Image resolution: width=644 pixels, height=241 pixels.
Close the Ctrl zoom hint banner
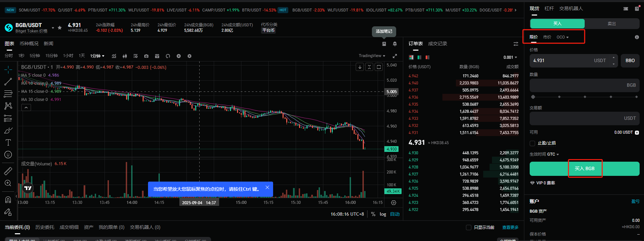[x=267, y=187]
